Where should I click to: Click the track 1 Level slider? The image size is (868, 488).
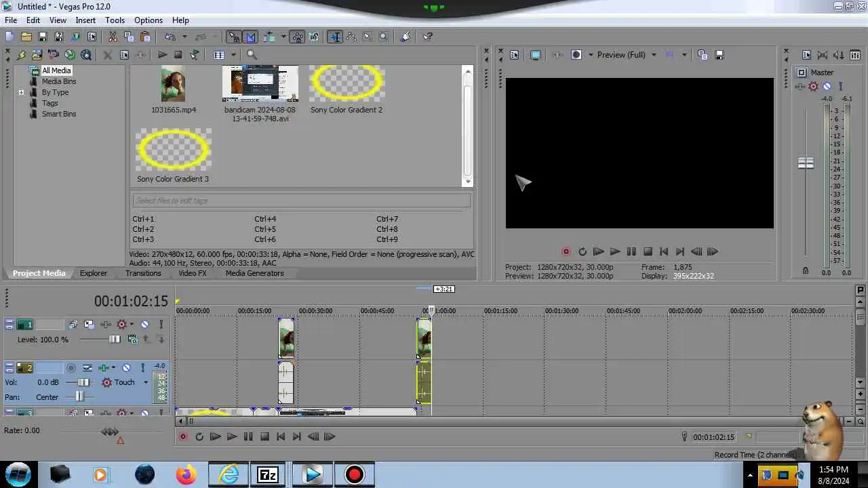[115, 339]
